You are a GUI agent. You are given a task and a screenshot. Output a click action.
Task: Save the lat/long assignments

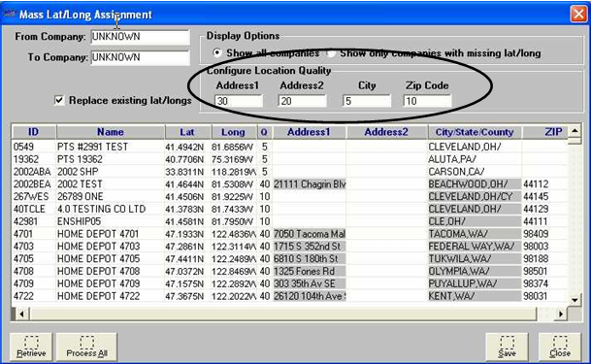click(x=507, y=347)
